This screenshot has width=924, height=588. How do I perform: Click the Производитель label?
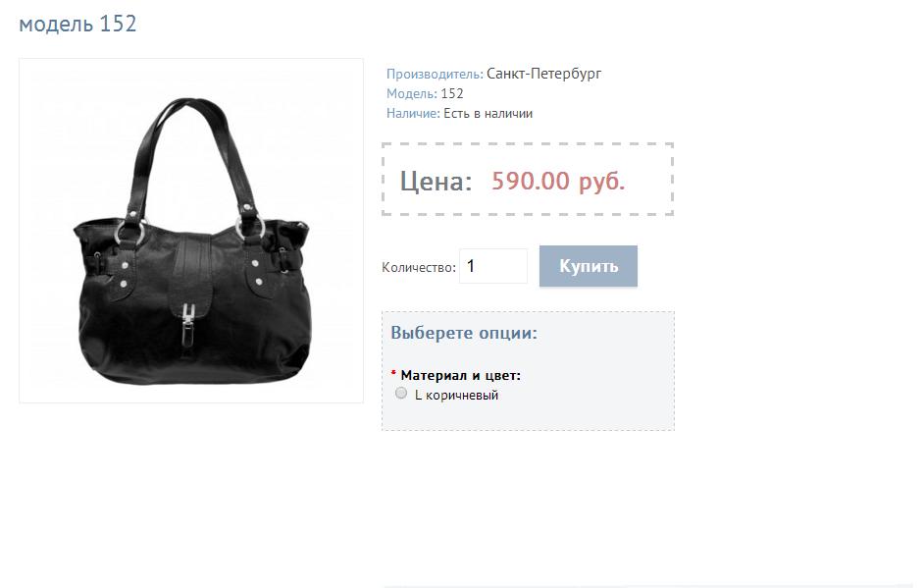pos(435,75)
